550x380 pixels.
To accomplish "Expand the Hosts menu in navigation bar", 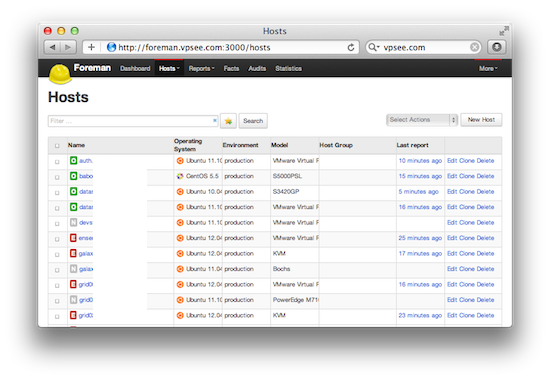I will [x=169, y=68].
